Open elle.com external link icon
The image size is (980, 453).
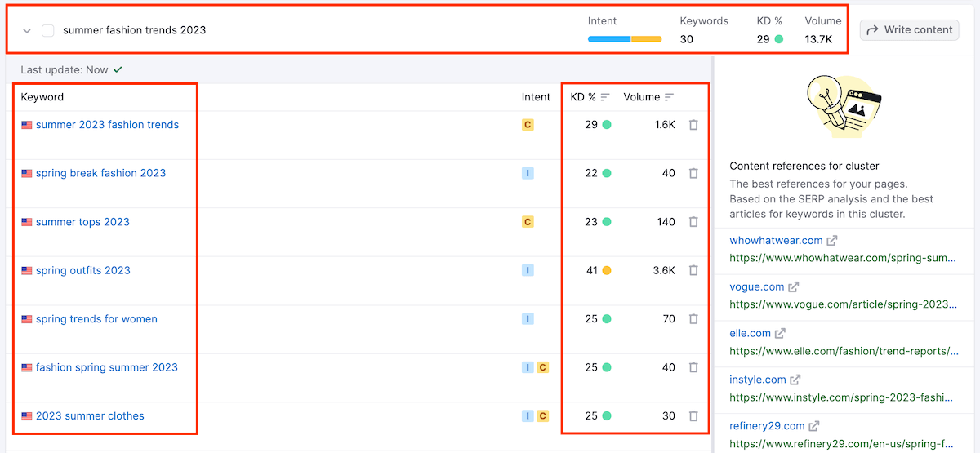click(x=780, y=333)
